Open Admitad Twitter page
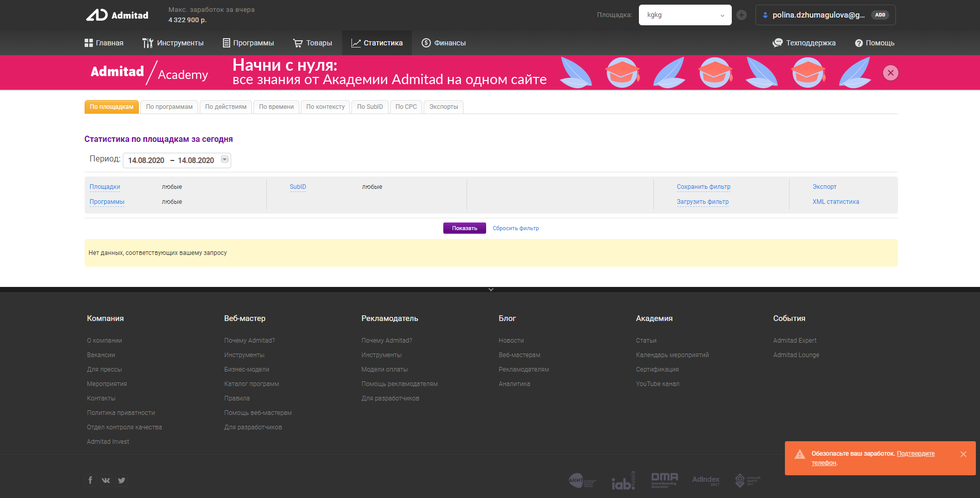This screenshot has width=980, height=498. tap(121, 480)
